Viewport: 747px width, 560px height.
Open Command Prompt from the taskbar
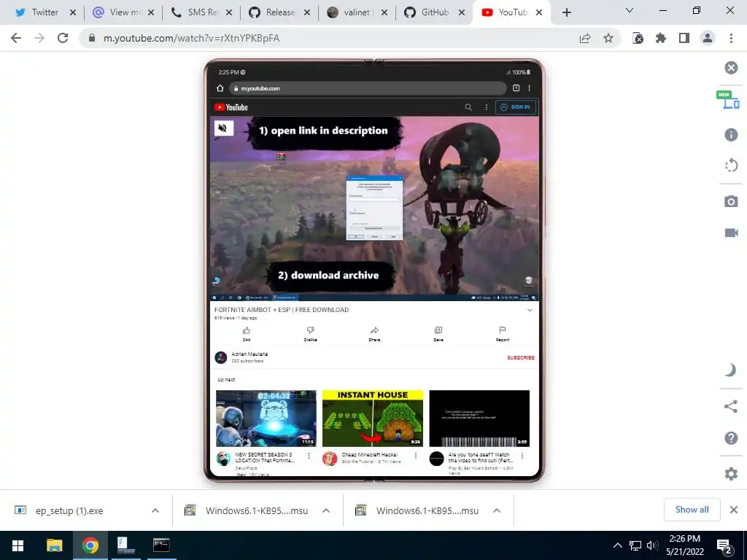coord(161,545)
